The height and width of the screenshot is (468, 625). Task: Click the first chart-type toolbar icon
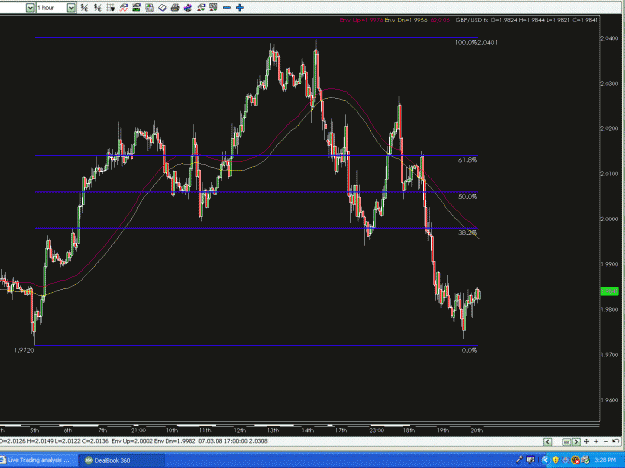click(x=84, y=8)
